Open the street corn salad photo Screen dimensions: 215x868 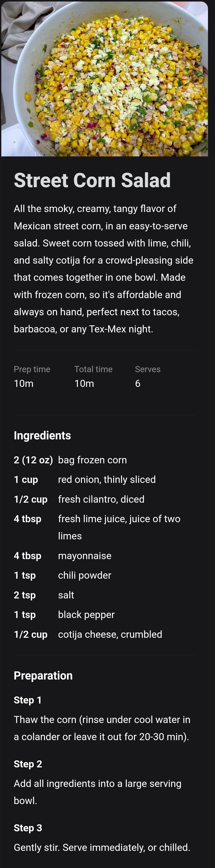click(x=104, y=79)
